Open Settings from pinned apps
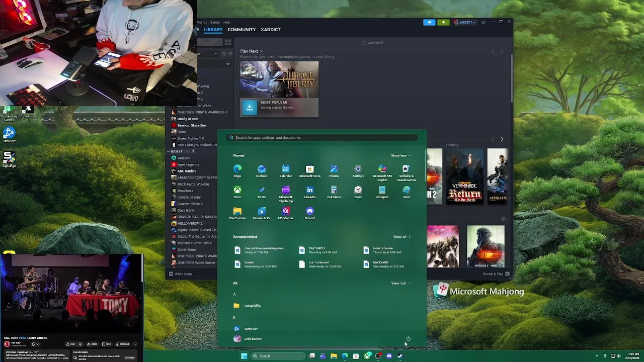 358,171
